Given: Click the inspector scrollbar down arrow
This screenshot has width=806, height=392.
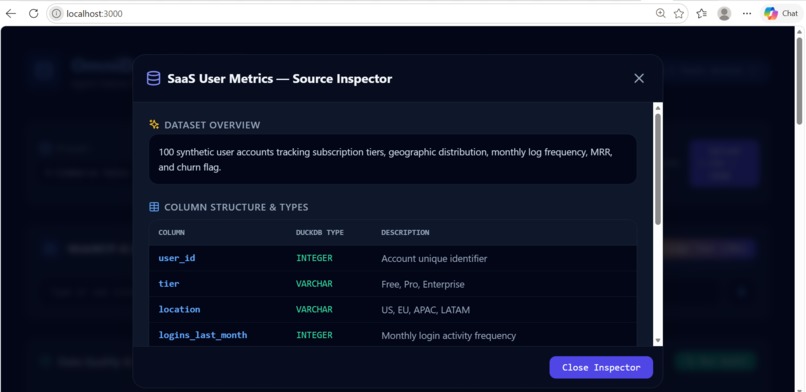Looking at the screenshot, I should point(657,341).
